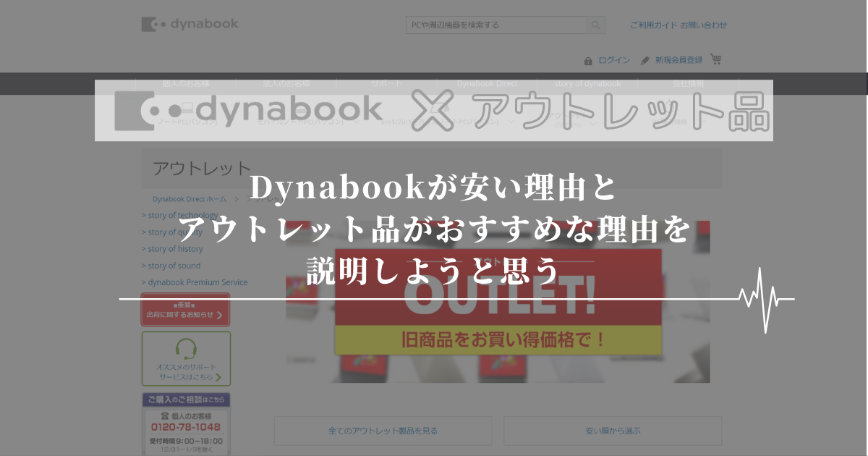Click the ログイン link
Image resolution: width=868 pixels, height=456 pixels.
(614, 60)
